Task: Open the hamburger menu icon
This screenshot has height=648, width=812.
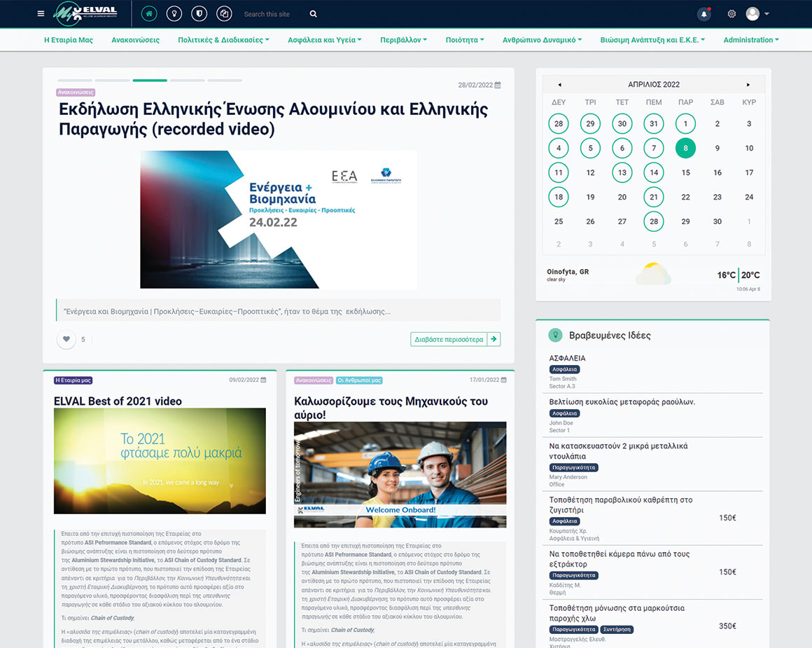Action: click(41, 14)
